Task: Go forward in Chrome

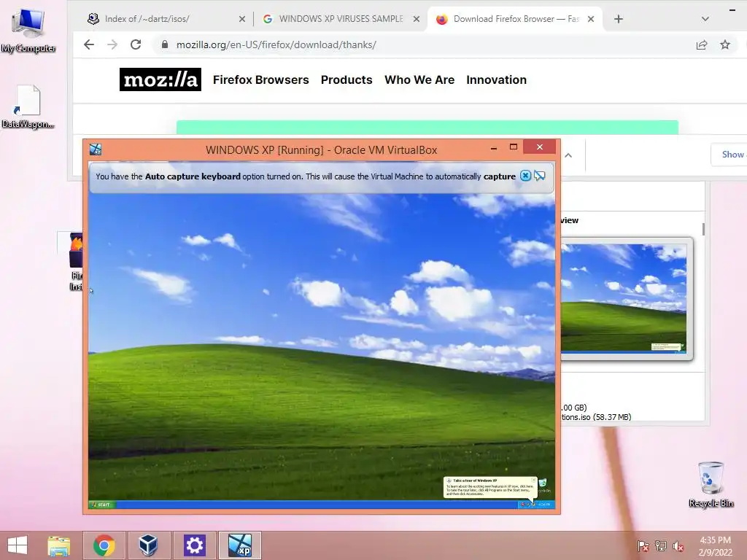Action: 112,44
